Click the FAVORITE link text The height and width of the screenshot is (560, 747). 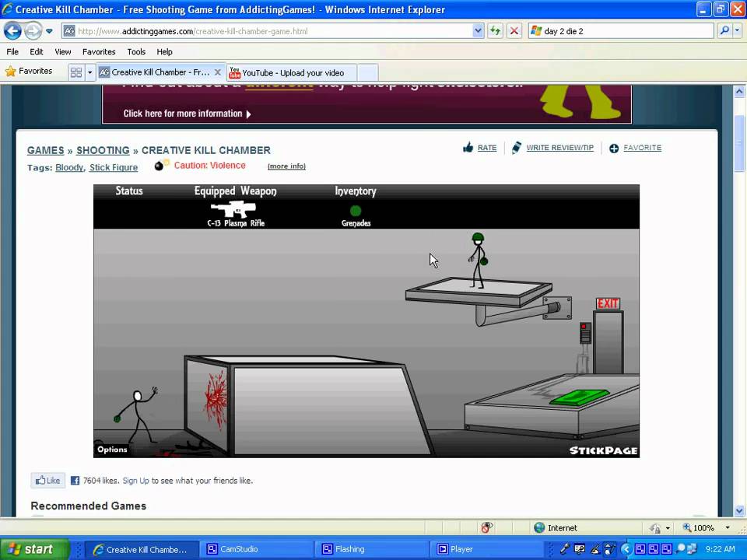[x=642, y=148]
